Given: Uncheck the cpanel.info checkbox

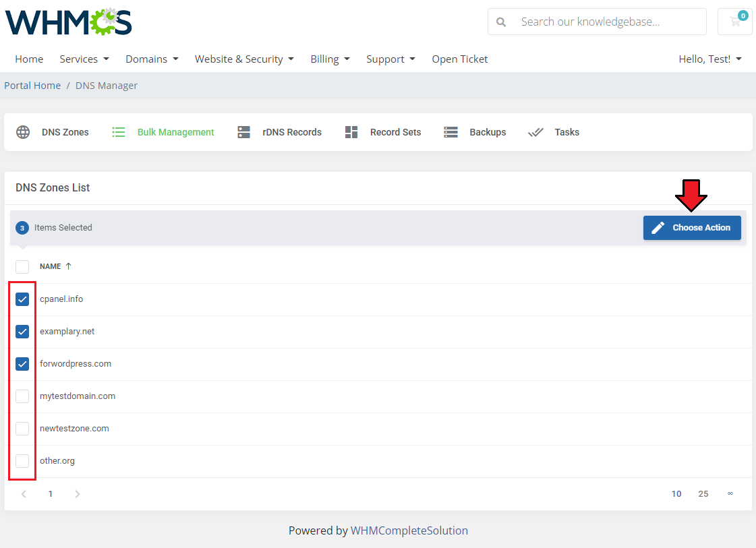Looking at the screenshot, I should (22, 299).
